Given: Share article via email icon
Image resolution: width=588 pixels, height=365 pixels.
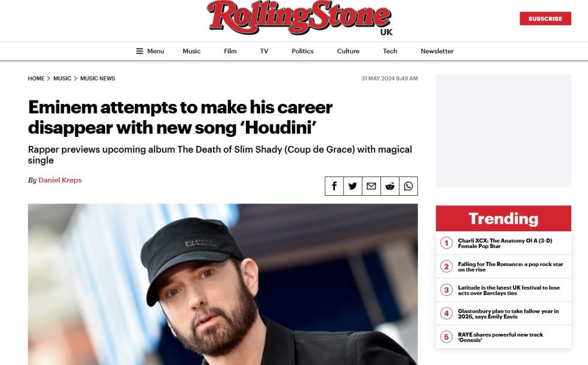Looking at the screenshot, I should pos(371,186).
